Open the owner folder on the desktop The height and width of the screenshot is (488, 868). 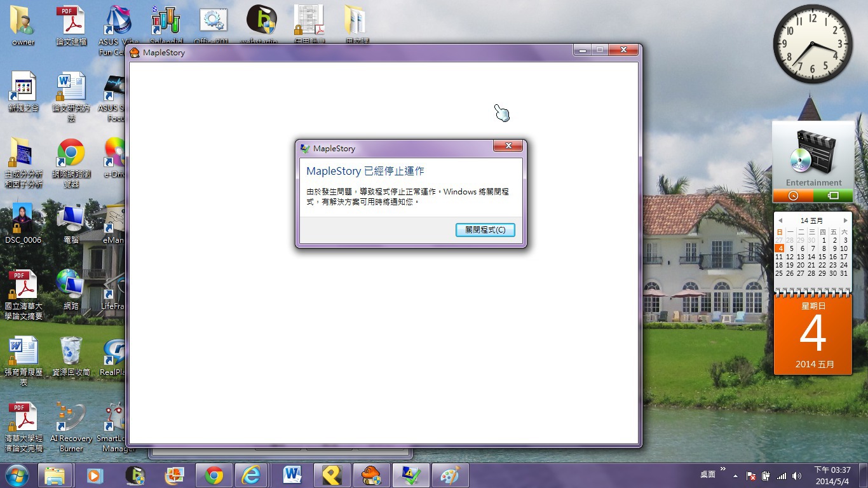click(24, 25)
